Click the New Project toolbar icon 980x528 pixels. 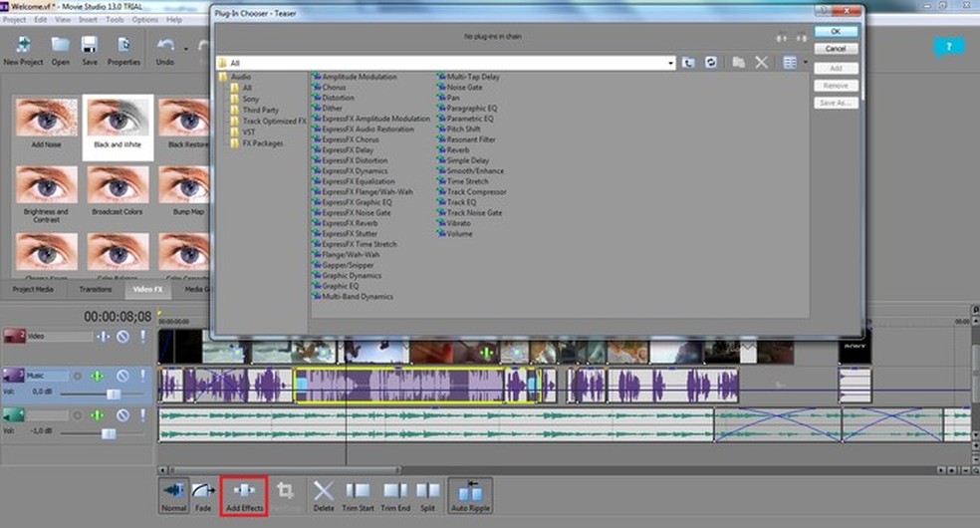(23, 51)
